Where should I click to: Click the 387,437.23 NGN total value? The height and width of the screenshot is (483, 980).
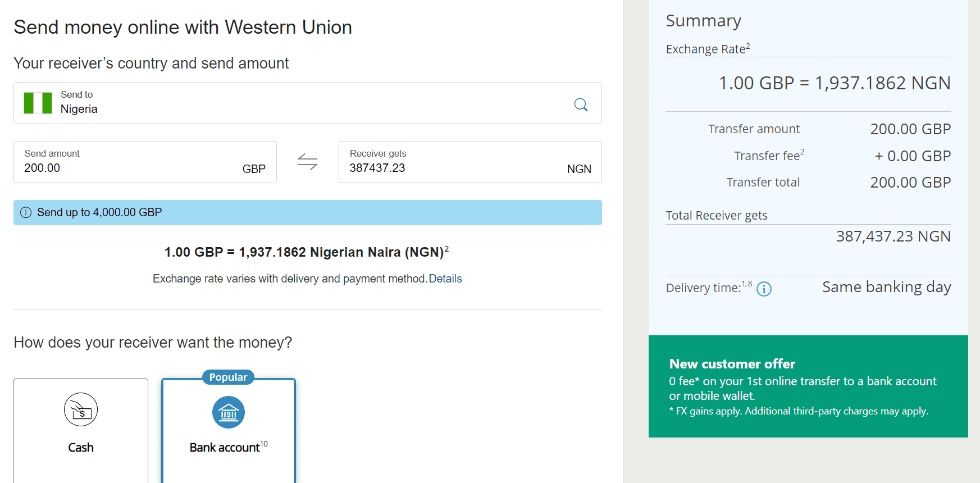coord(893,236)
